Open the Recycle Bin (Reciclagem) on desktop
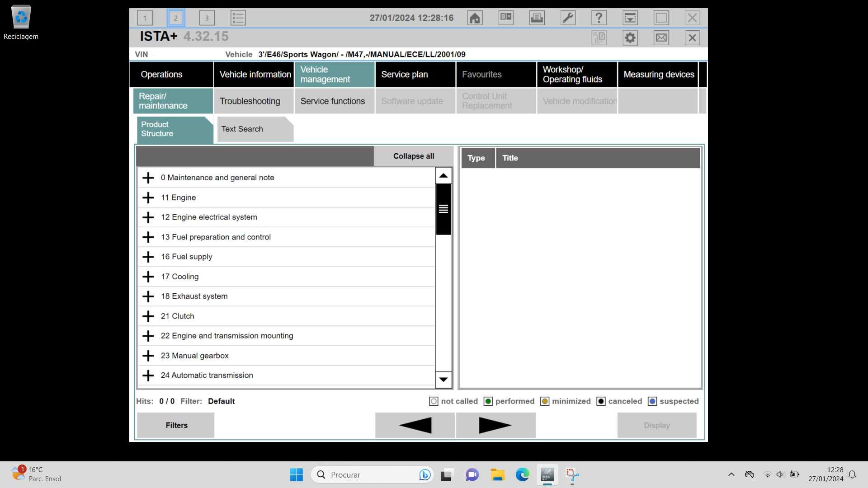The width and height of the screenshot is (868, 488). point(21,23)
